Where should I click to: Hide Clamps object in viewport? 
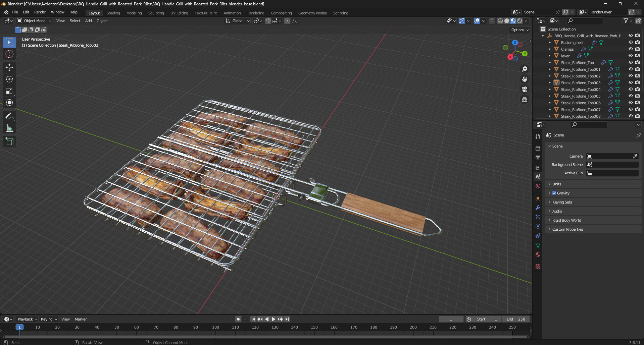pos(631,49)
